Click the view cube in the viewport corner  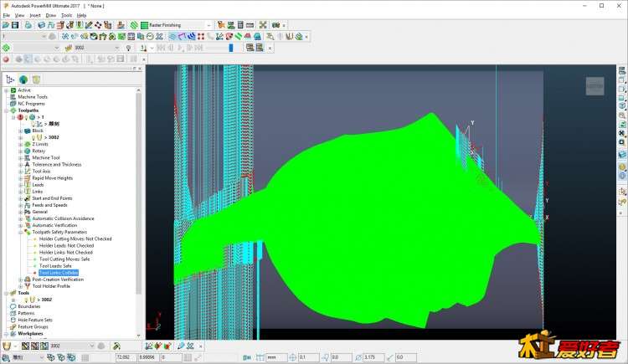pos(595,86)
